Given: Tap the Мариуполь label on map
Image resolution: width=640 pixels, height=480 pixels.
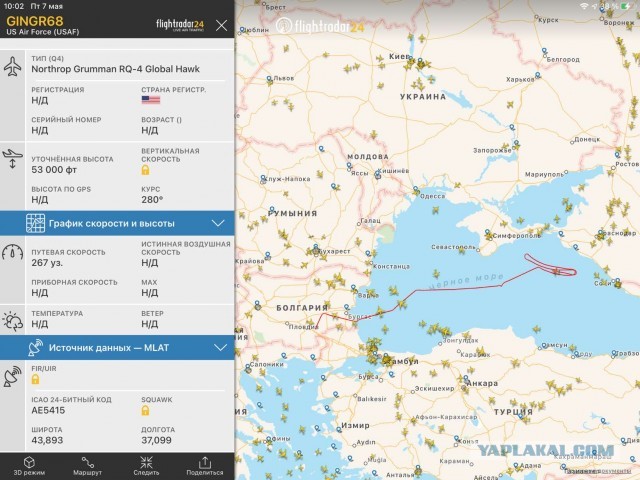Looking at the screenshot, I should tap(544, 175).
